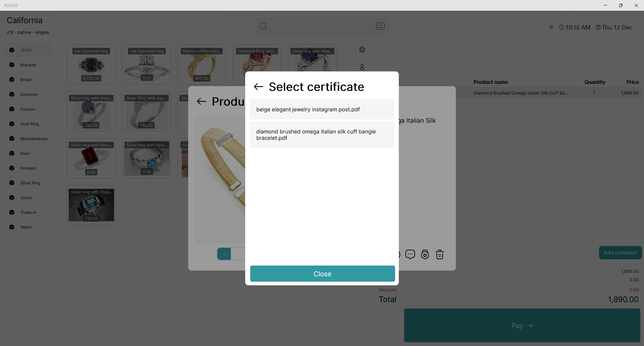Click the Add comment button
The width and height of the screenshot is (644, 346).
tap(620, 253)
